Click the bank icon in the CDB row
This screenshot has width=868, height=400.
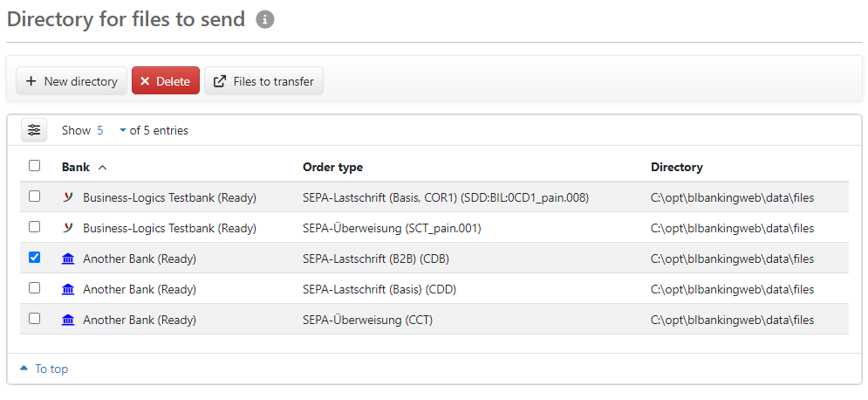click(x=68, y=259)
